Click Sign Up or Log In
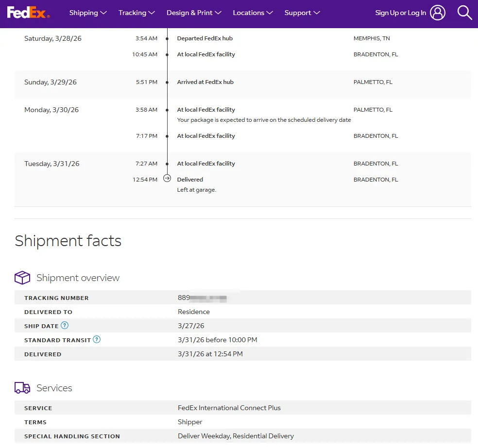The height and width of the screenshot is (448, 478). point(400,13)
